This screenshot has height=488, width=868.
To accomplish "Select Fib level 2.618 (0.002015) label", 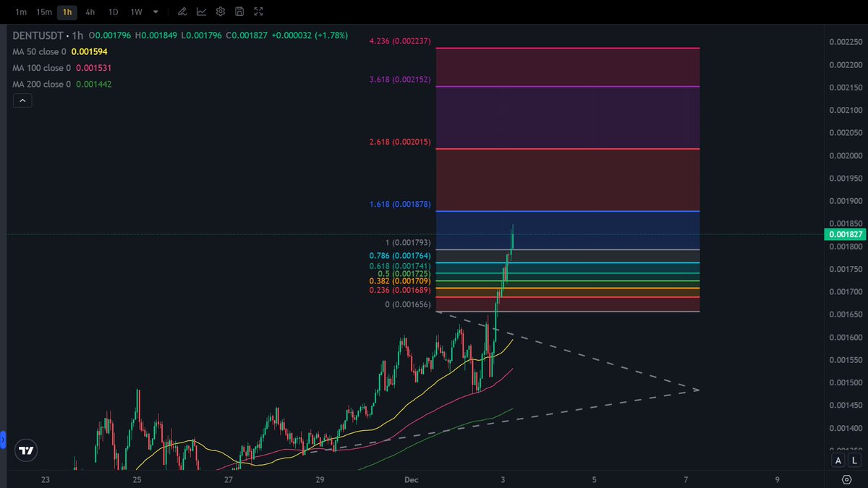I will (400, 142).
